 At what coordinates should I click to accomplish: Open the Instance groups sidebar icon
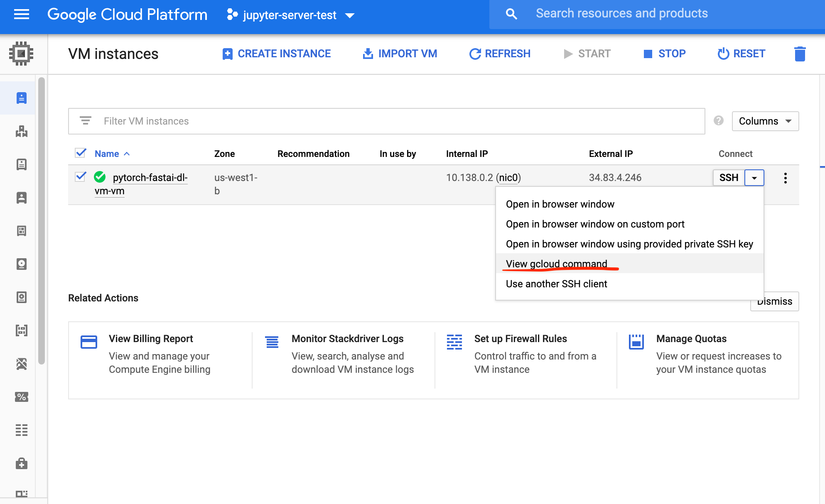[x=22, y=132]
